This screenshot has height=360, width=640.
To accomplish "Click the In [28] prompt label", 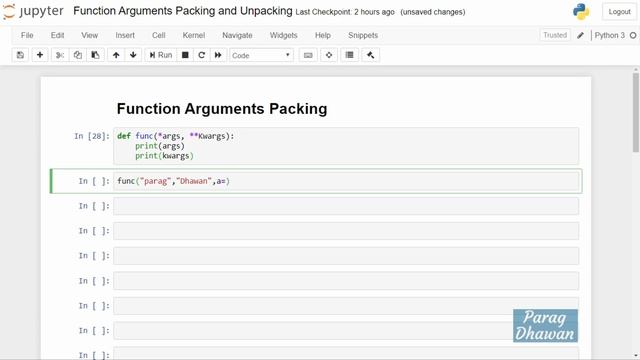I will click(92, 136).
